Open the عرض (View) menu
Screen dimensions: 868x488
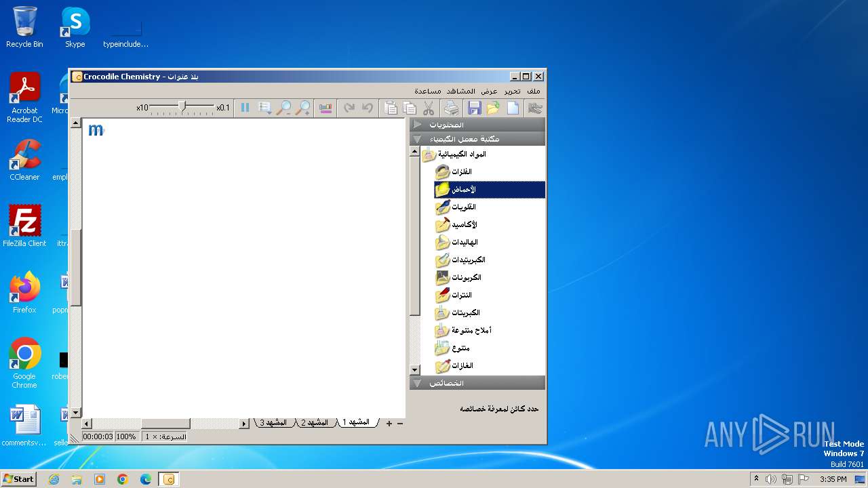point(490,91)
